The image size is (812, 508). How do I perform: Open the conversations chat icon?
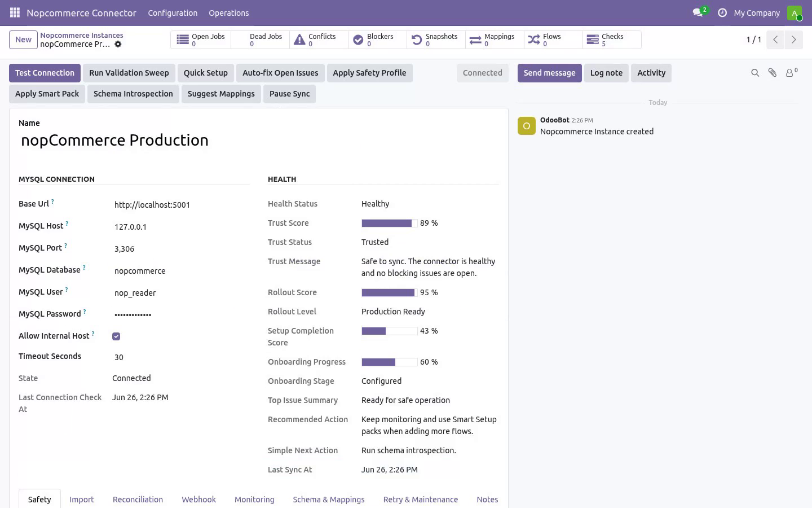(700, 12)
